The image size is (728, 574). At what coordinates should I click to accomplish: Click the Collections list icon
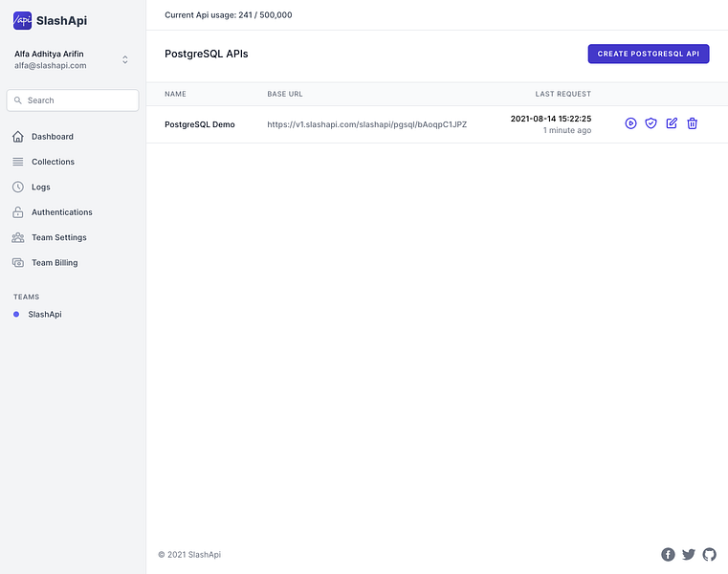(x=17, y=162)
